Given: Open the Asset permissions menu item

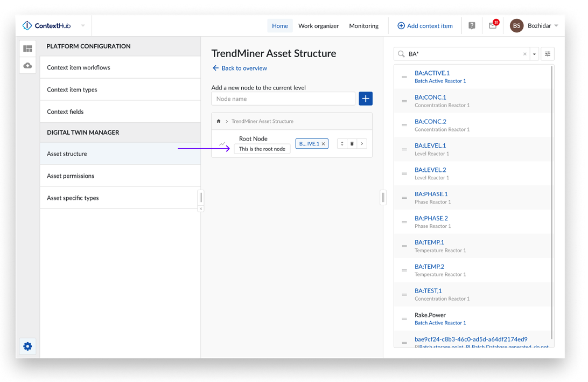Looking at the screenshot, I should [71, 176].
